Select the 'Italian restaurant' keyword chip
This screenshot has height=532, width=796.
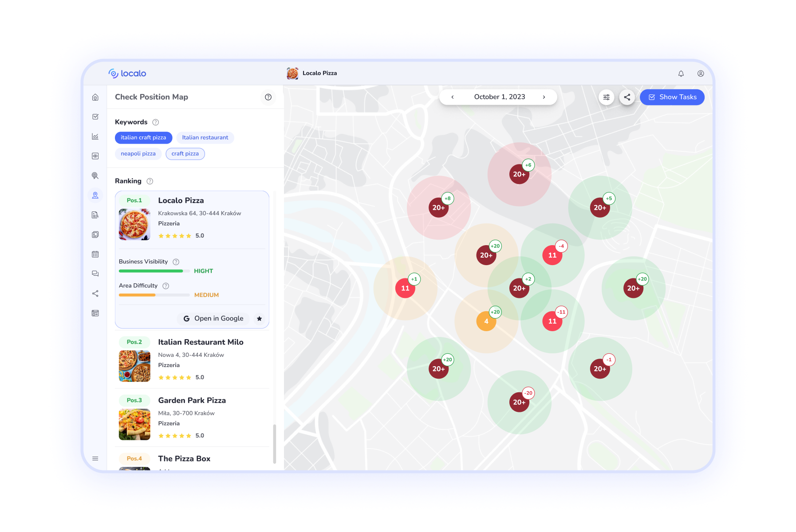click(205, 138)
